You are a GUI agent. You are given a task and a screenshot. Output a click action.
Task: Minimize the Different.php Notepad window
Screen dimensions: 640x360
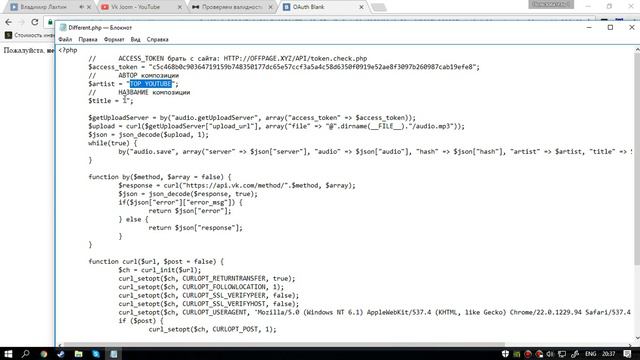point(589,27)
